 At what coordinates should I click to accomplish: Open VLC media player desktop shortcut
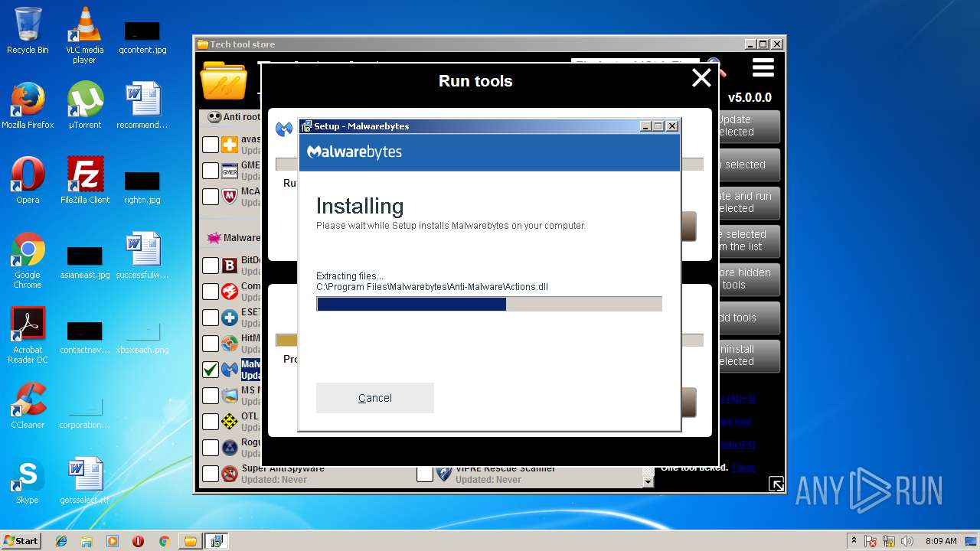tap(84, 35)
